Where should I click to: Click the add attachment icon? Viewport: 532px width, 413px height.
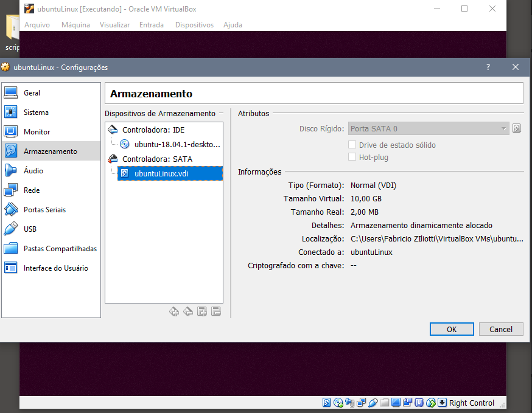tap(202, 311)
